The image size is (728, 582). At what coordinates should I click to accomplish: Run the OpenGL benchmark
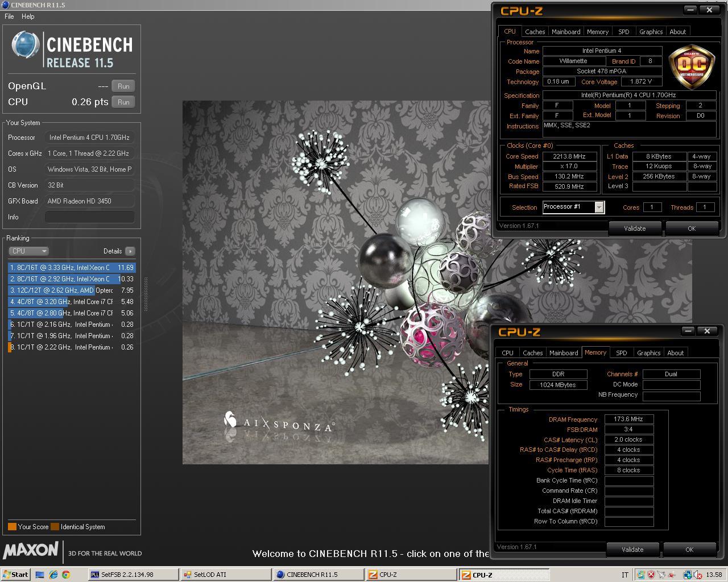[x=123, y=86]
